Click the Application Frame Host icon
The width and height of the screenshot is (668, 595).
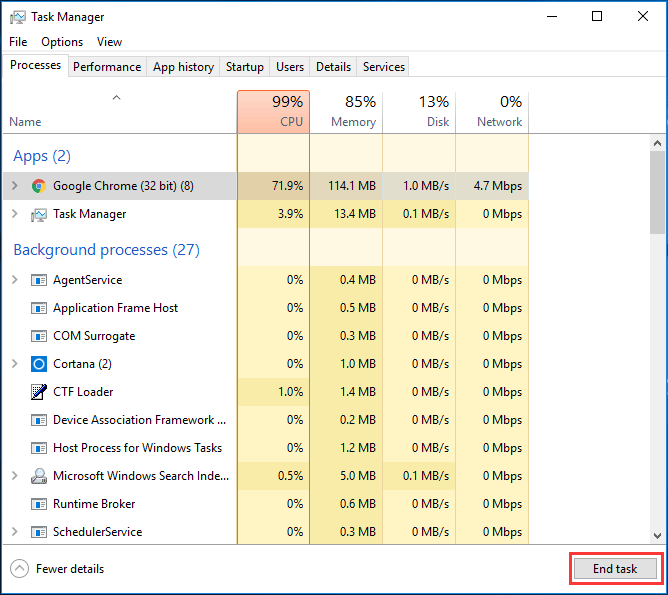click(39, 308)
